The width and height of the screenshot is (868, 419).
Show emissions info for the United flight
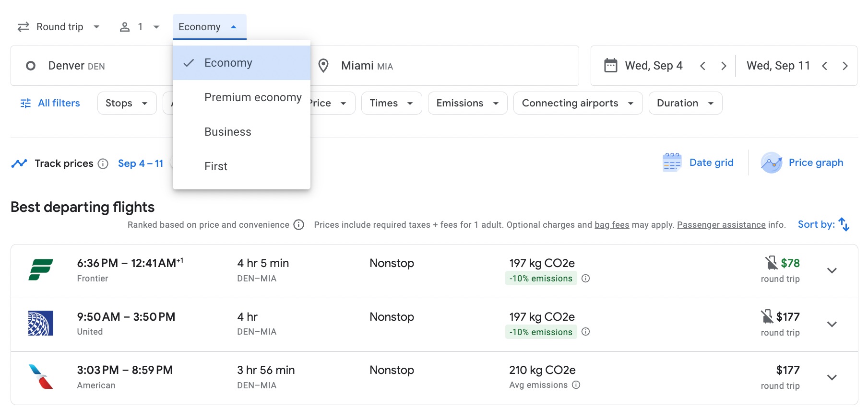tap(585, 332)
